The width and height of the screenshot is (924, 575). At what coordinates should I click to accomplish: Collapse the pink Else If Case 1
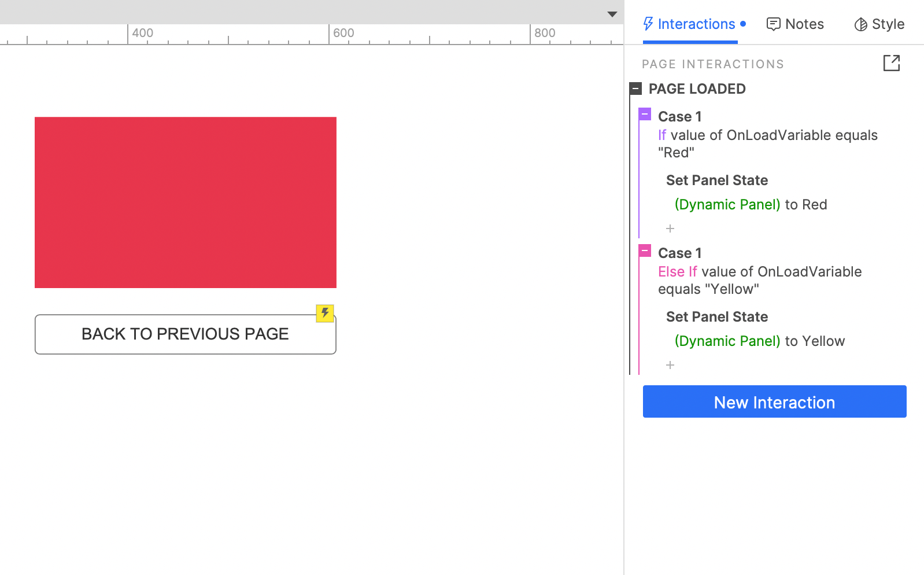tap(645, 250)
